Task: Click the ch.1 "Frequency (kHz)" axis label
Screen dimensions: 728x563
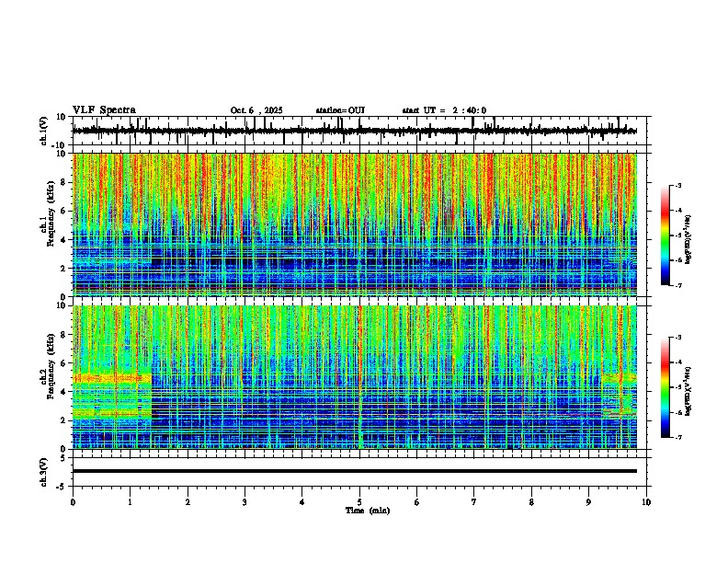Action: (x=51, y=213)
